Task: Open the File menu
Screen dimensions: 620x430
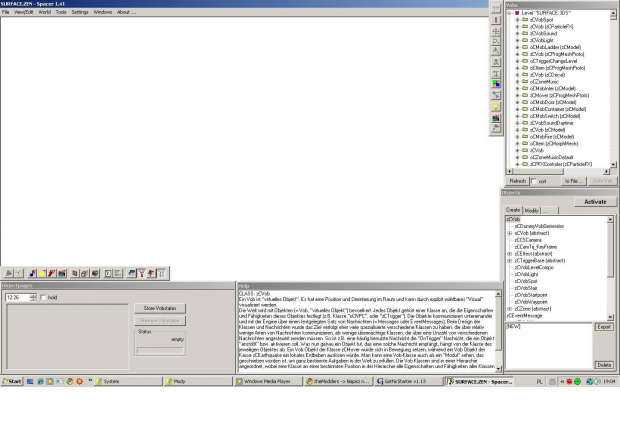Action: 6,12
